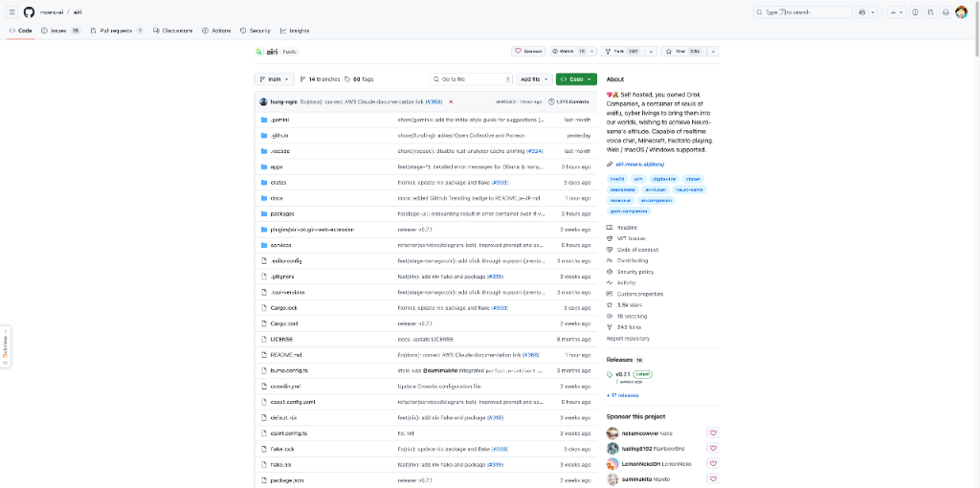980x488 pixels.
Task: Sponsor nekomeowww with heart button
Action: (x=713, y=433)
